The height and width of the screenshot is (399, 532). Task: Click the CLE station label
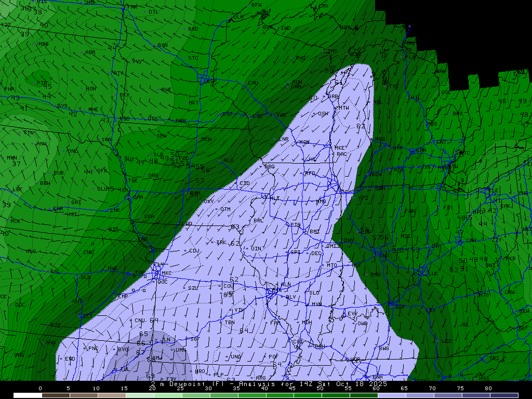point(493,191)
